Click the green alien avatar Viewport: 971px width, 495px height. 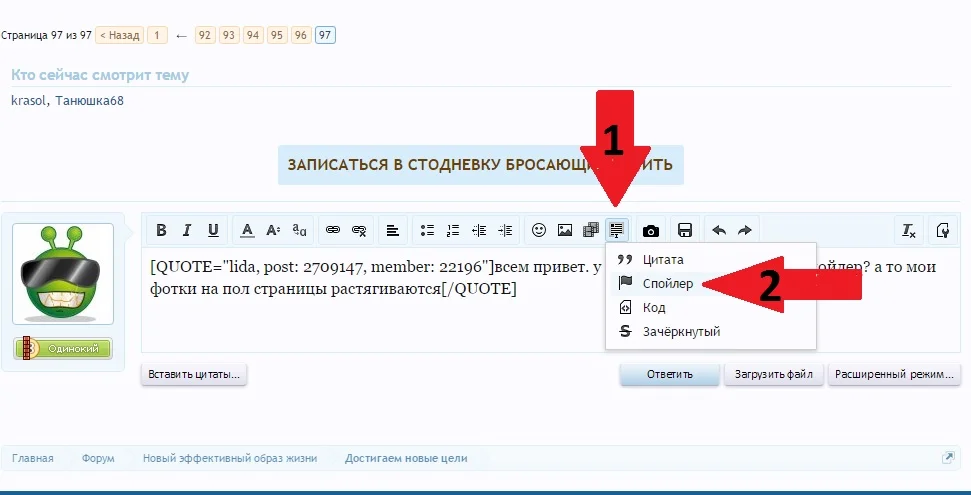63,274
